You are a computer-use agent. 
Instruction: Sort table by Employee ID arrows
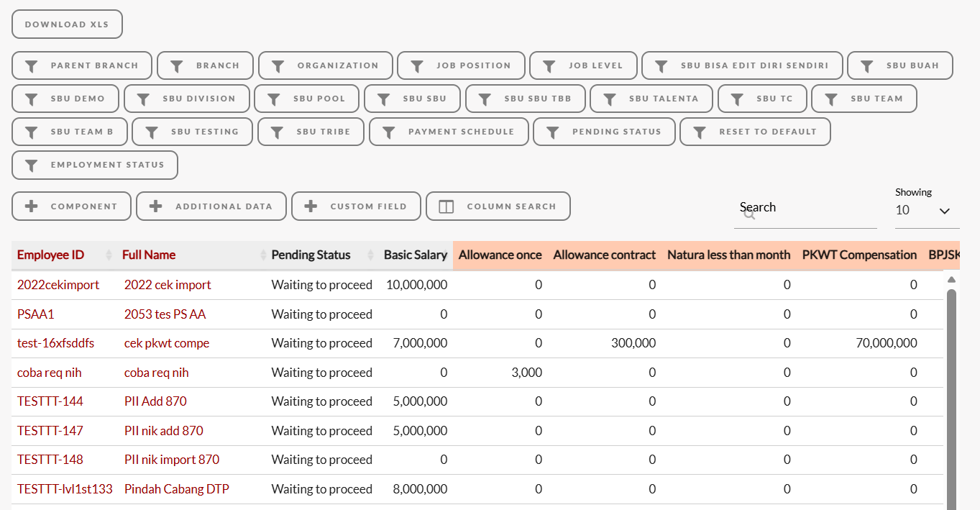point(109,255)
